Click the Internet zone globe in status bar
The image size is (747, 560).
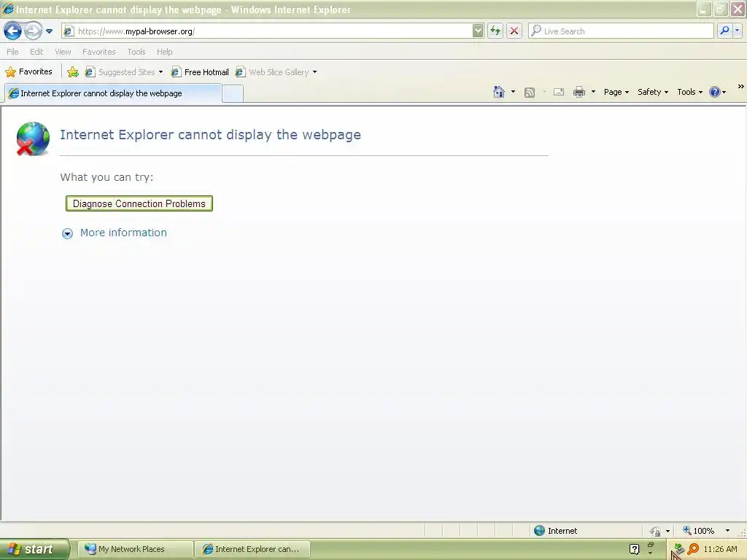pyautogui.click(x=539, y=531)
